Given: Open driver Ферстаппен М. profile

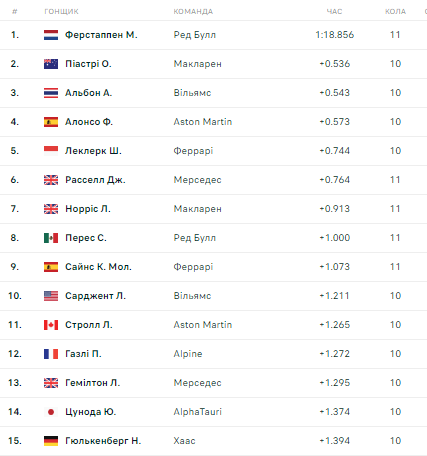Looking at the screenshot, I should (101, 35).
